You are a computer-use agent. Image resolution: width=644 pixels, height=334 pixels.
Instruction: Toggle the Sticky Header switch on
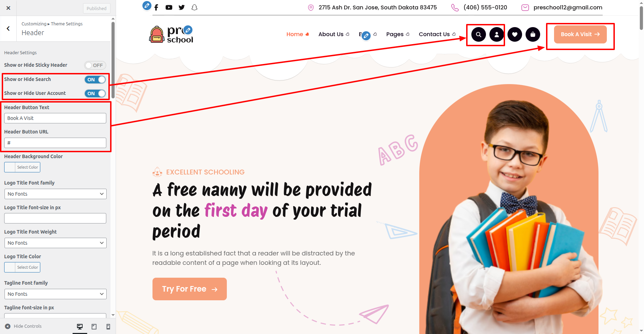point(95,65)
